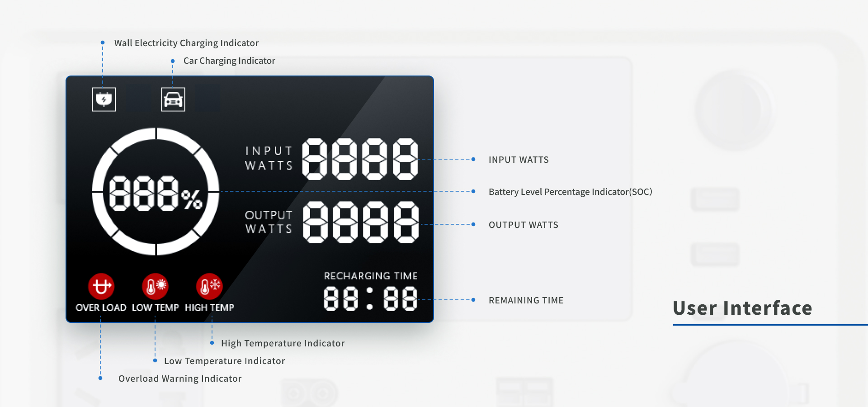Click the red low temp thermometer icon
868x407 pixels.
tap(155, 286)
